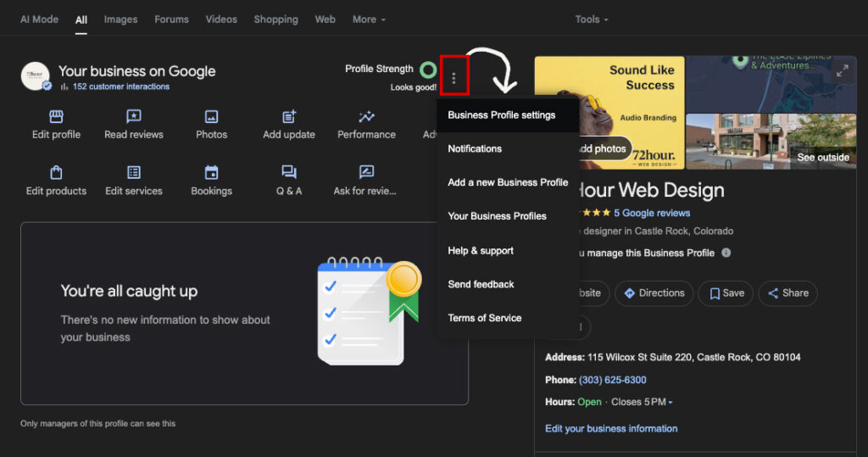
Task: Open the Performance sparkline icon
Action: click(x=366, y=116)
